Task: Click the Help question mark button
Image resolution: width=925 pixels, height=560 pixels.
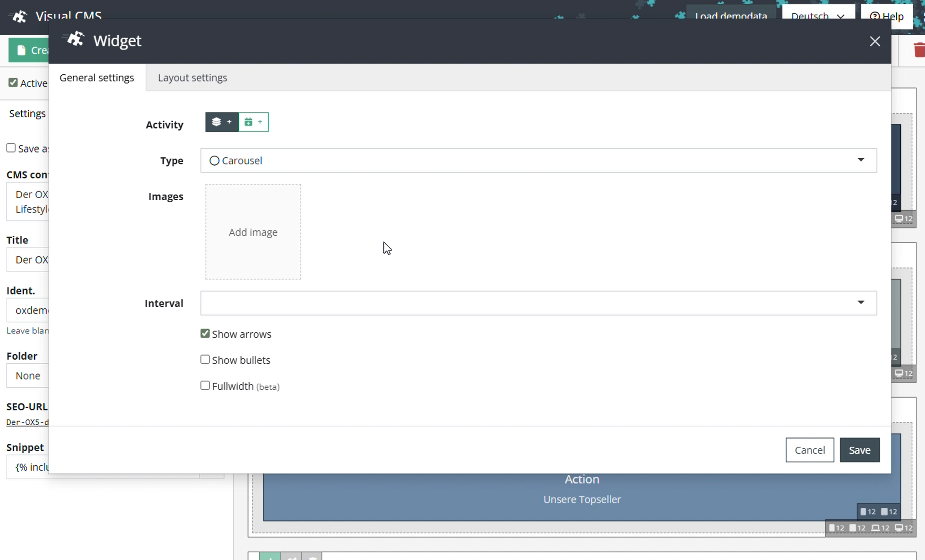Action: pyautogui.click(x=886, y=16)
